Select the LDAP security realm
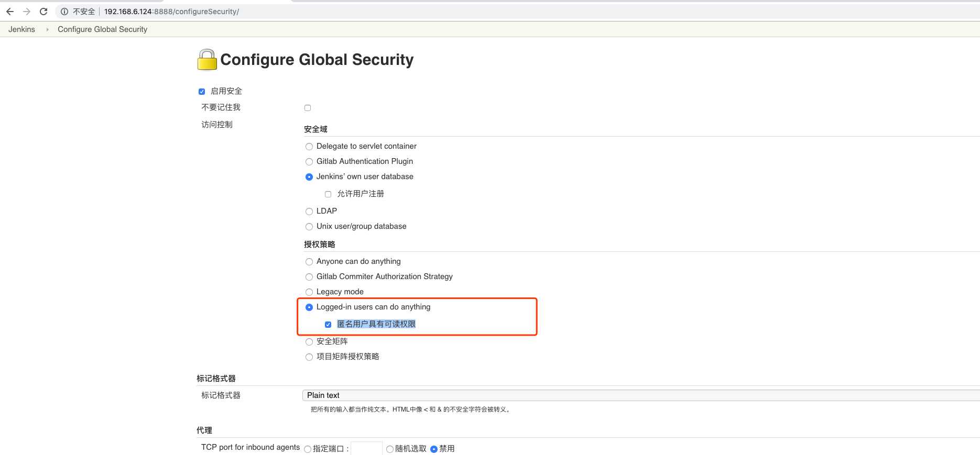The height and width of the screenshot is (455, 980). (x=309, y=212)
